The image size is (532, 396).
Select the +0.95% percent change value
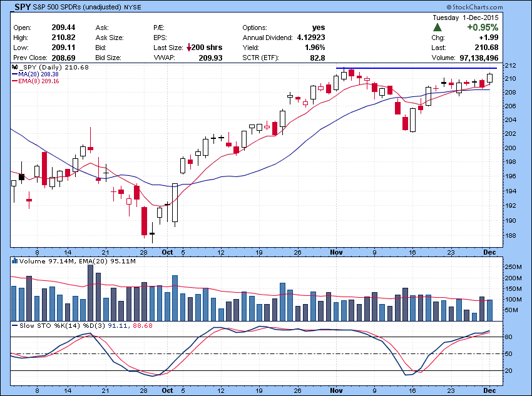[x=483, y=28]
